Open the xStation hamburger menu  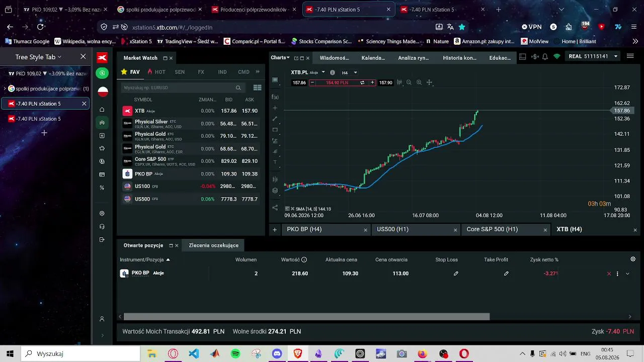click(630, 56)
